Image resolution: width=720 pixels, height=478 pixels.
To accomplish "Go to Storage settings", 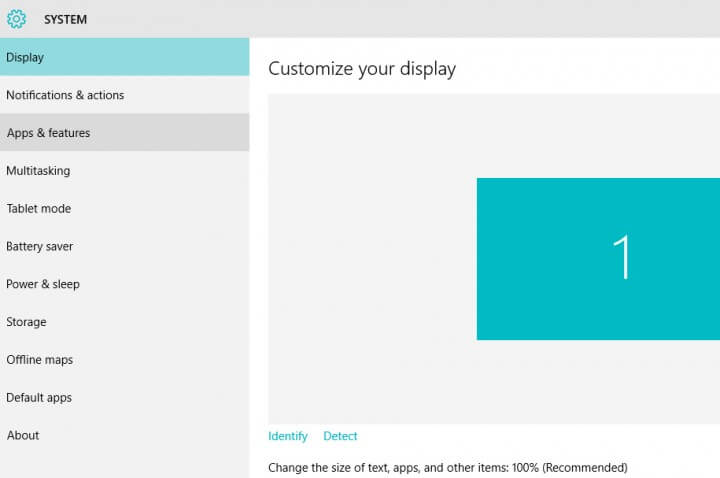I will point(124,322).
